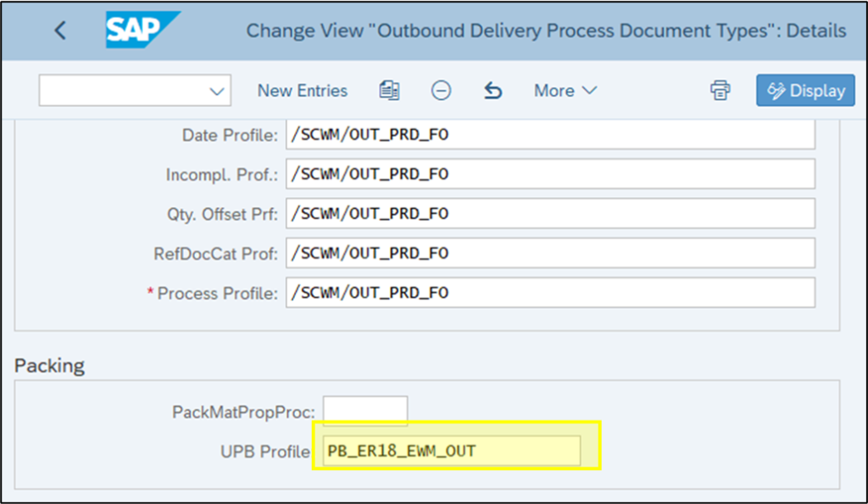Expand the More chevron arrow
The height and width of the screenshot is (504, 868).
590,90
